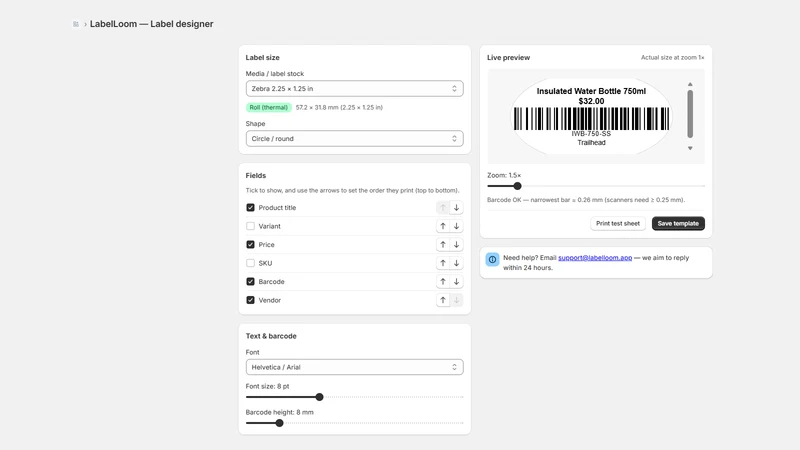Click the Barcode height slider handle

[280, 423]
